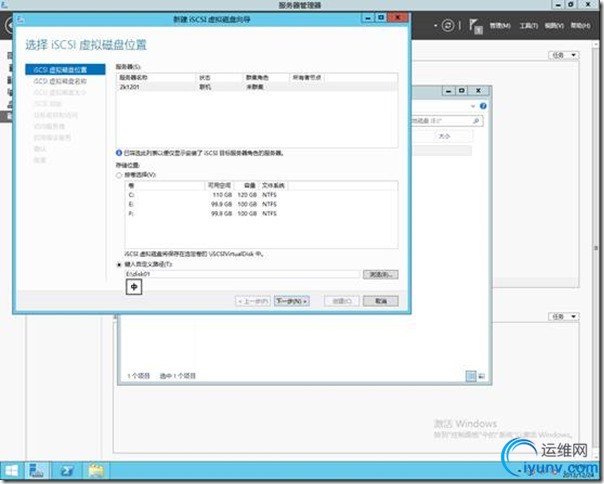Screen dimensions: 604x484
Task: Click the 中 IME language indicator
Action: (x=134, y=287)
